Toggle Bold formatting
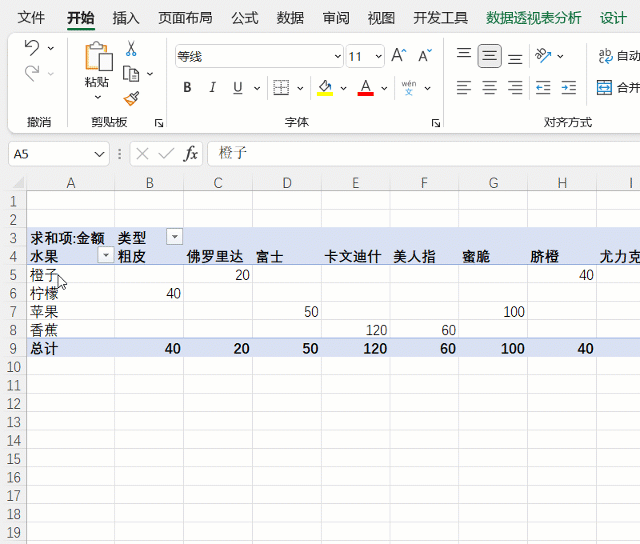The height and width of the screenshot is (544, 640). tap(187, 88)
